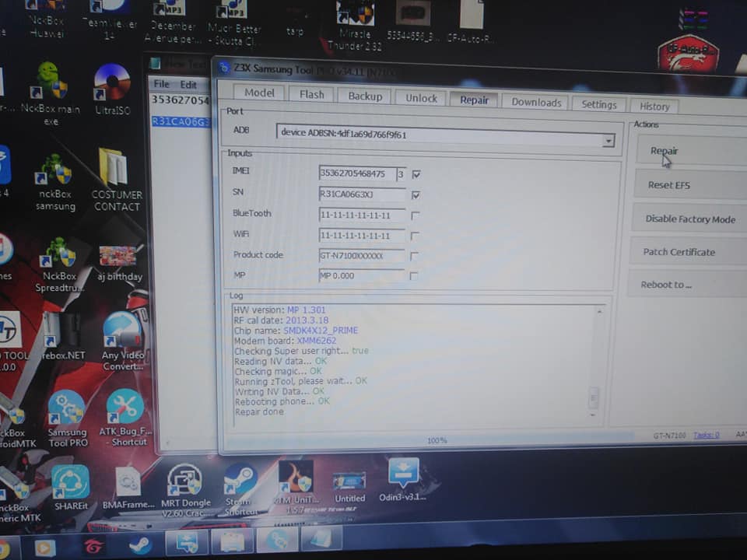Click the Repair done log line
The image size is (747, 560).
pos(258,412)
